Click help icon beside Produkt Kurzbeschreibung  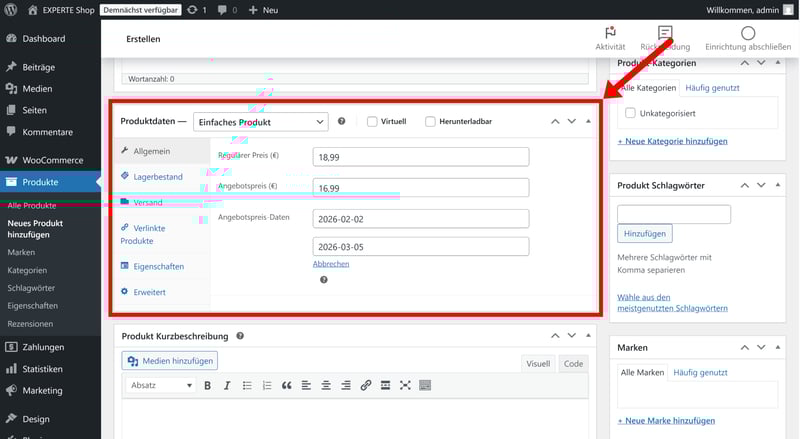[x=240, y=337]
